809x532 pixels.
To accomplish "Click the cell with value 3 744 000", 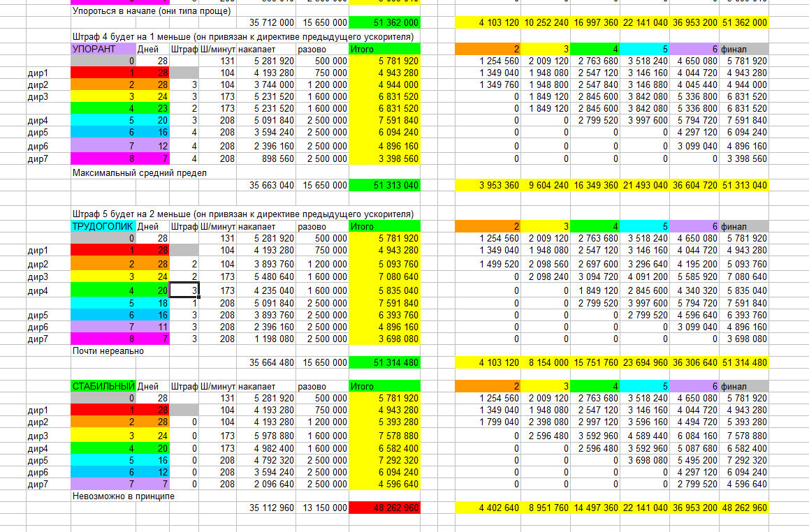I will [266, 84].
